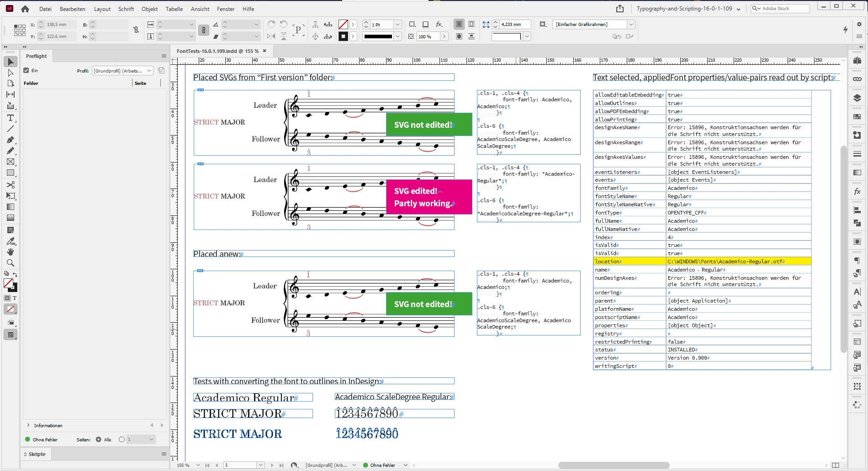Select the Zoom tool magnifier

pos(11,263)
